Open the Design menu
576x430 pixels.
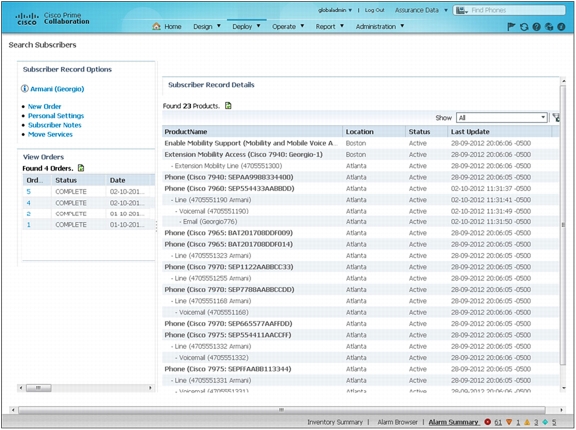207,26
